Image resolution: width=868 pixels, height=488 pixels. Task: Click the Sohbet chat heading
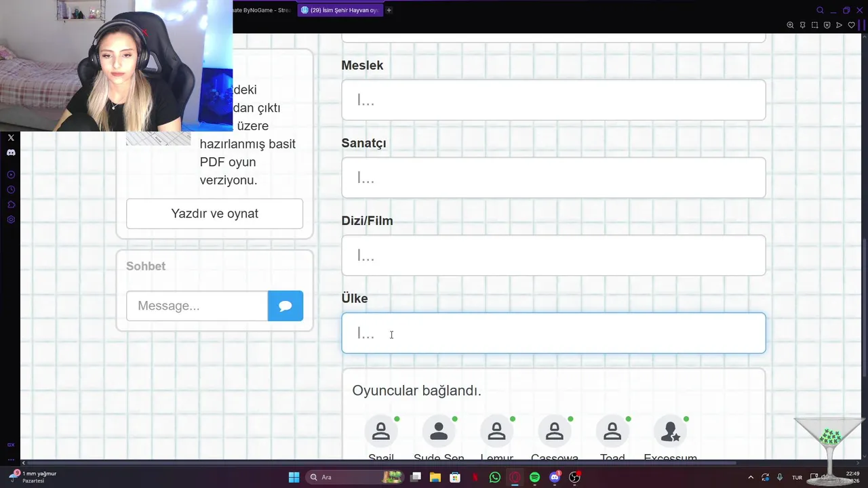[x=146, y=266]
